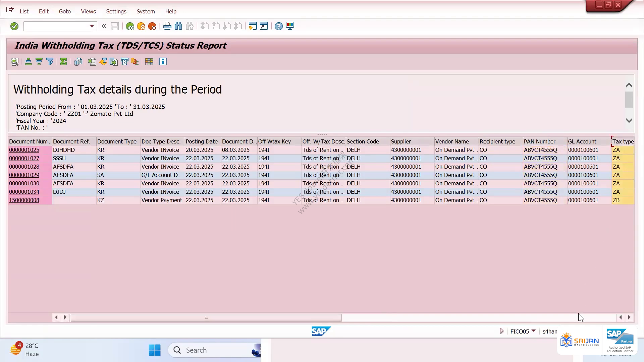This screenshot has height=362, width=644.
Task: Open document number 0000001025 link
Action: click(24, 150)
